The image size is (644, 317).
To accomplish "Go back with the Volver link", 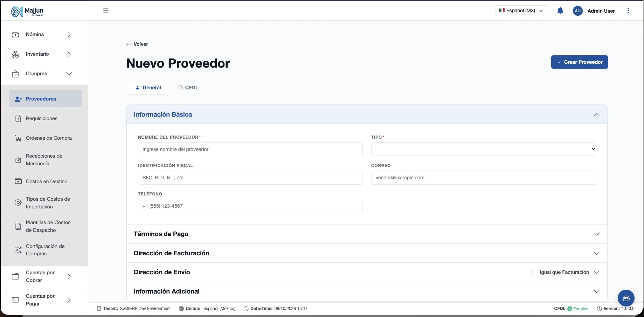I will tap(137, 44).
